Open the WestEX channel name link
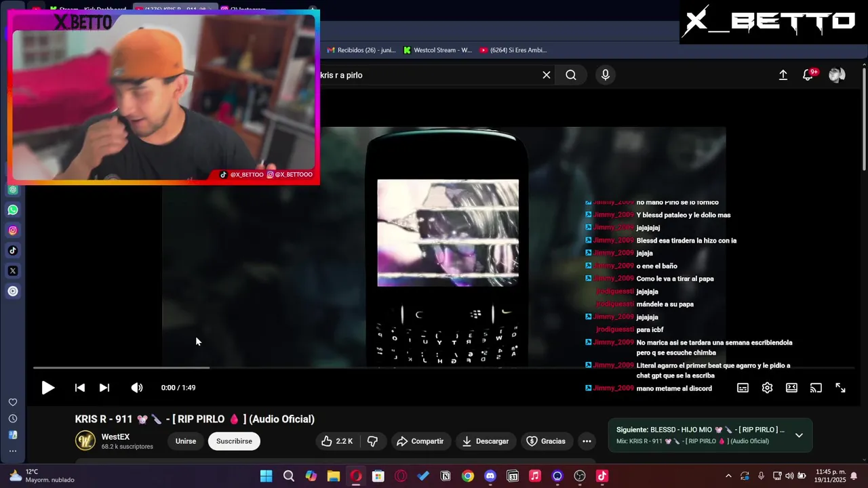 pyautogui.click(x=115, y=437)
